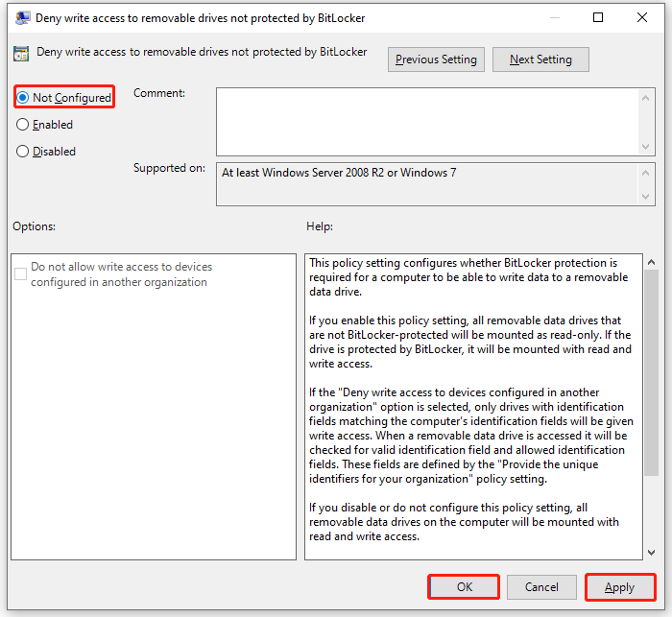
Task: Click the policy setting icon beside heading
Action: tap(21, 54)
